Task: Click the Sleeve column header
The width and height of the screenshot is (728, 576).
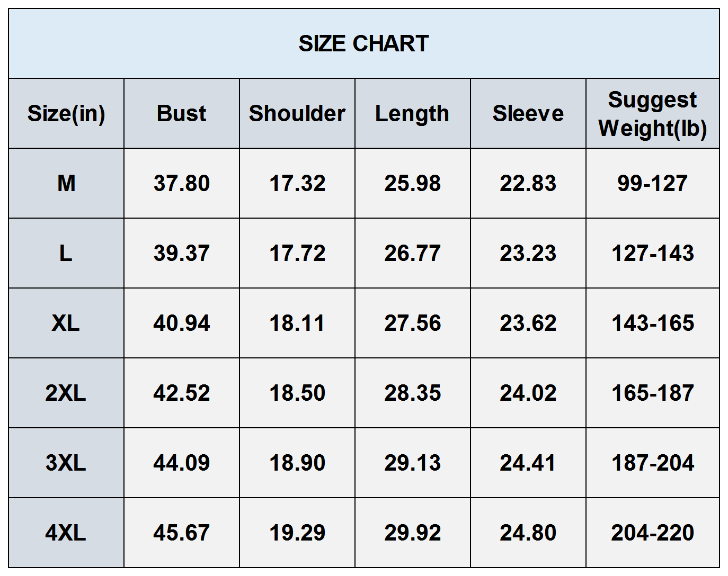Action: tap(528, 113)
